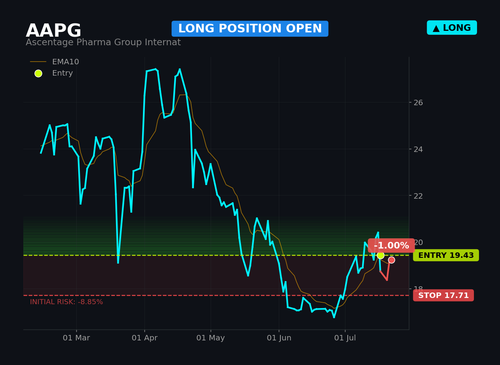The image size is (500, 365).
Task: Click the 22 price axis label
Action: [418, 196]
